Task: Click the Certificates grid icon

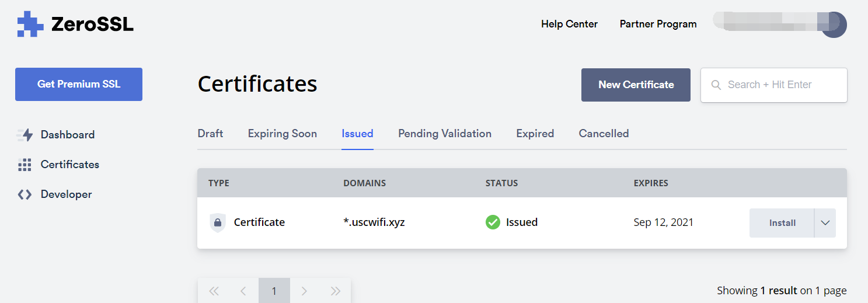Action: pos(25,165)
